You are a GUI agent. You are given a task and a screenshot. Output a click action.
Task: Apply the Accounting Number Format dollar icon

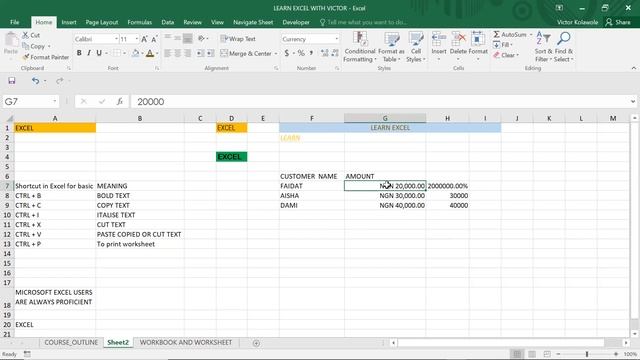click(287, 53)
